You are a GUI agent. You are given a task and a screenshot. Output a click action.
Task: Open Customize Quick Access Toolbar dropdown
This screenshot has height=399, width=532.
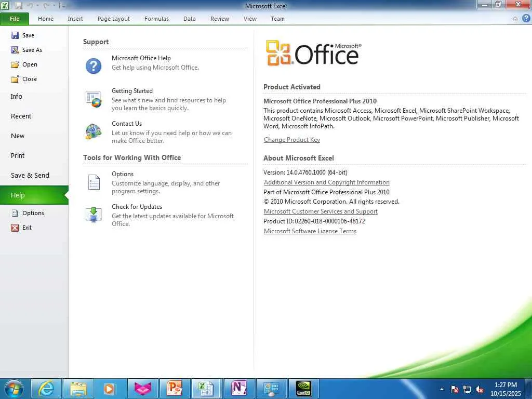coord(64,5)
